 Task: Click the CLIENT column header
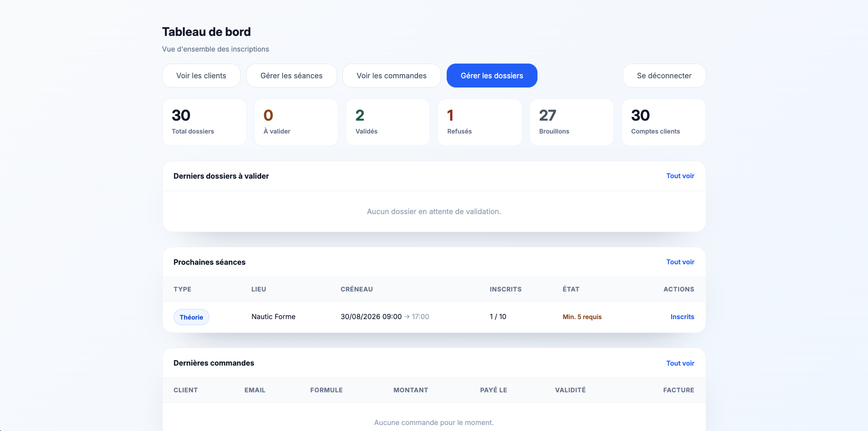click(x=186, y=390)
